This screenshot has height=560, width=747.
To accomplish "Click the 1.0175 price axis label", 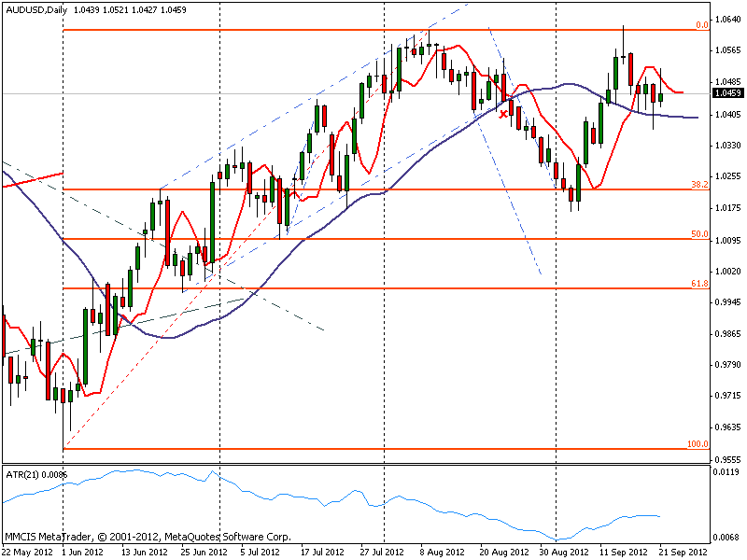I will coord(728,208).
